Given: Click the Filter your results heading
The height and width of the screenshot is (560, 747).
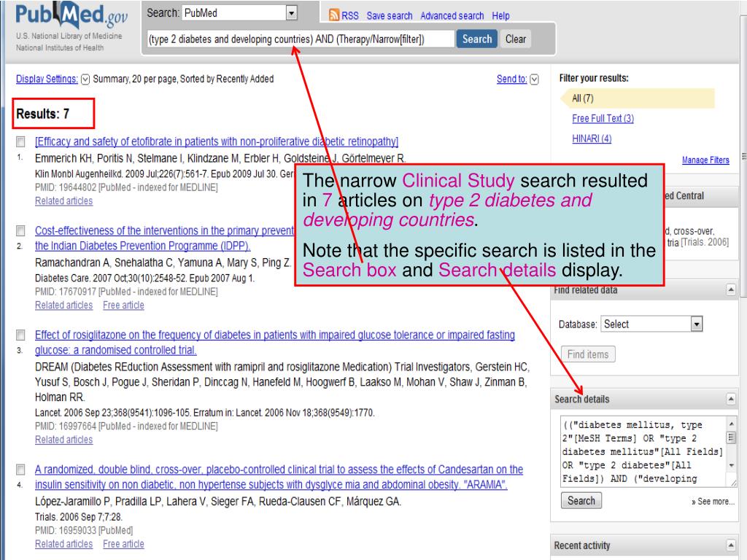Looking at the screenshot, I should click(594, 78).
